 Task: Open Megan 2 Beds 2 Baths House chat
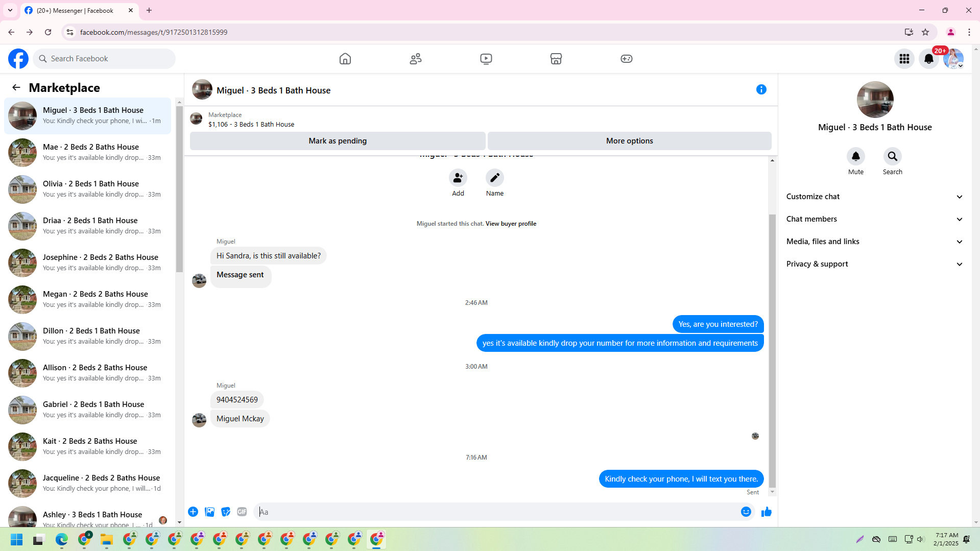(x=88, y=299)
